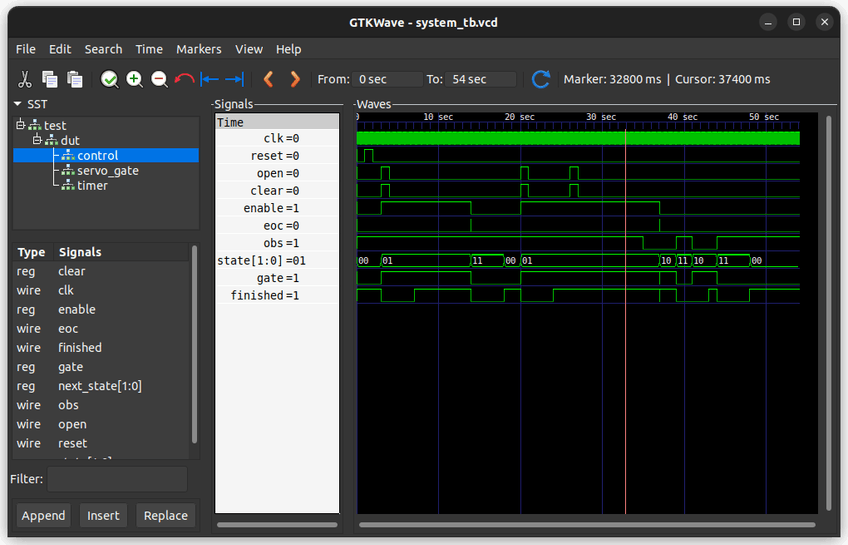Find the next edge with the right orange arrow

pos(295,79)
